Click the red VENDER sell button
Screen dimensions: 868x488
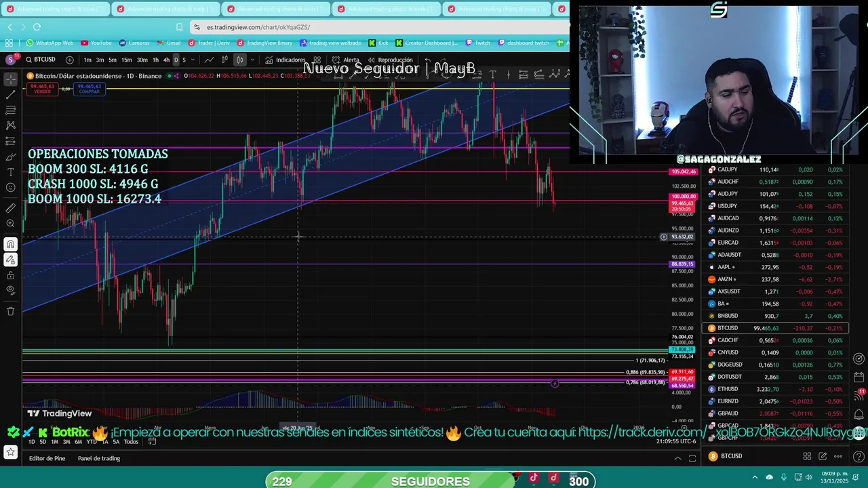pos(42,89)
